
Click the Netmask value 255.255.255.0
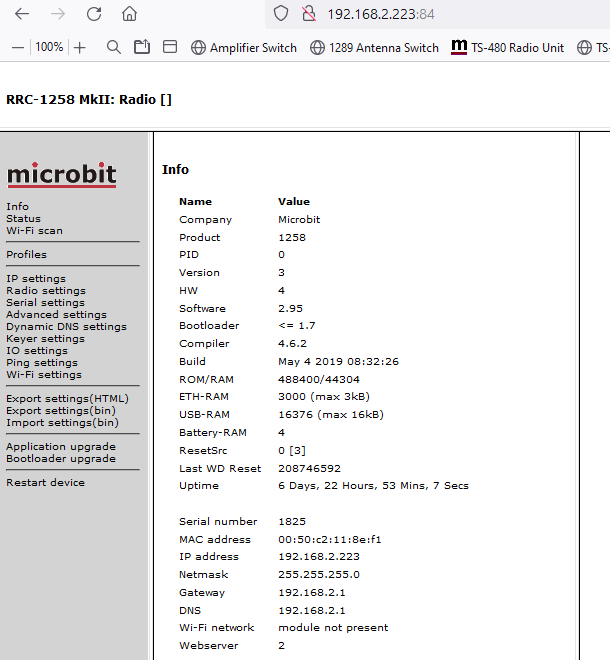point(319,575)
